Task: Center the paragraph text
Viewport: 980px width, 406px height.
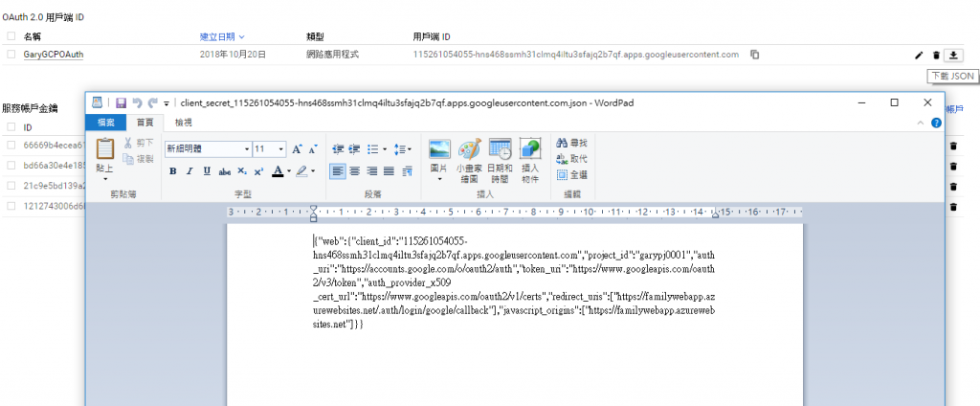Action: tap(355, 170)
